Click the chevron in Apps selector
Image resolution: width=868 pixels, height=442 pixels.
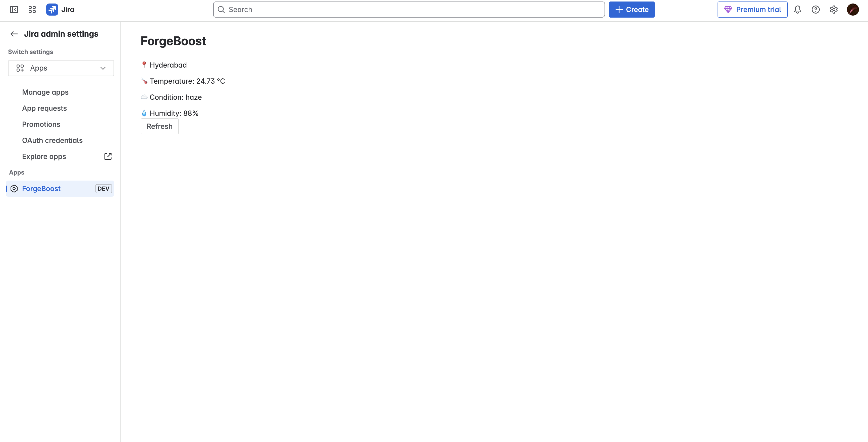click(103, 68)
